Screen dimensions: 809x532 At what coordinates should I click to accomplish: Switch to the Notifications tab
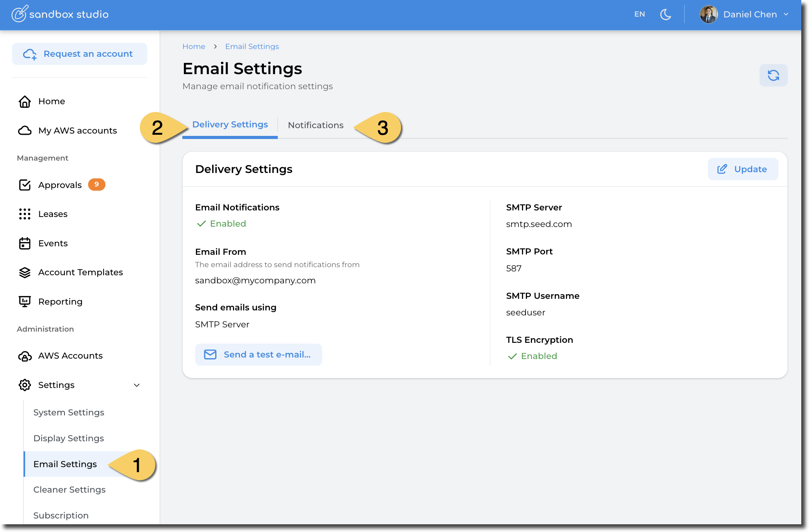click(316, 125)
